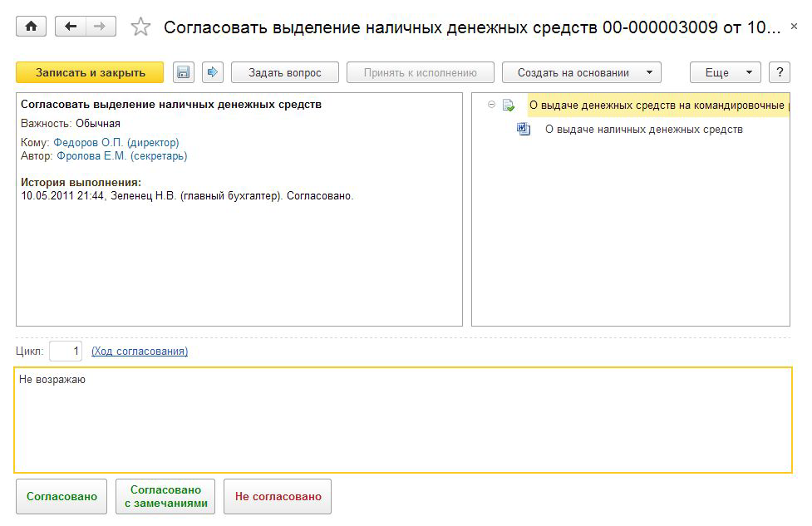Image resolution: width=812 pixels, height=526 pixels.
Task: Collapse the document tree node
Action: [x=491, y=105]
